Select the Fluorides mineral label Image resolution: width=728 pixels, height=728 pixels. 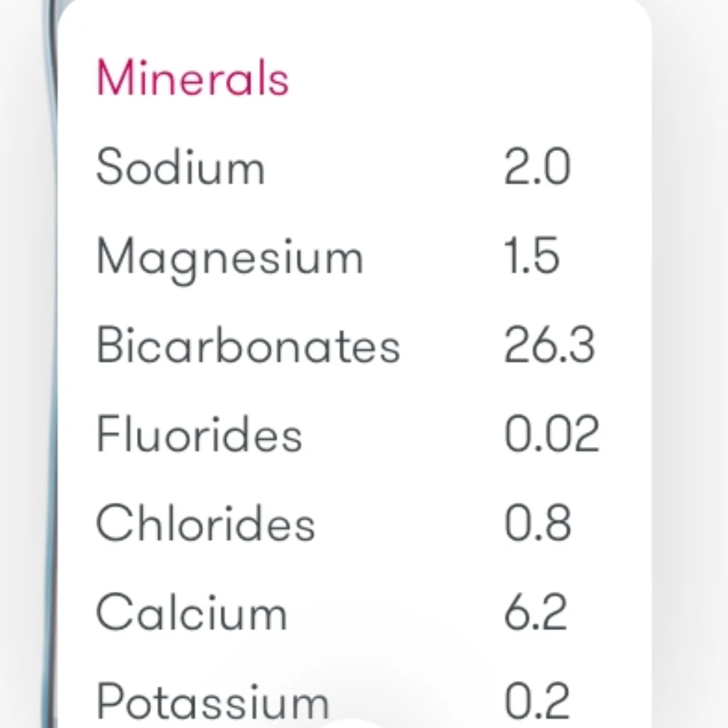click(200, 434)
